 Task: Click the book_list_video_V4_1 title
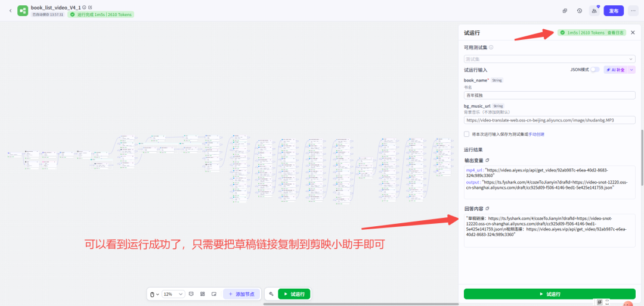click(55, 7)
